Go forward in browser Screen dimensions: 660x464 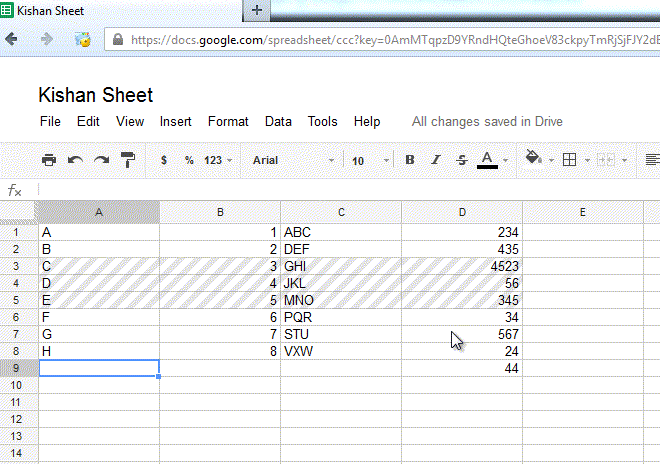click(x=47, y=40)
